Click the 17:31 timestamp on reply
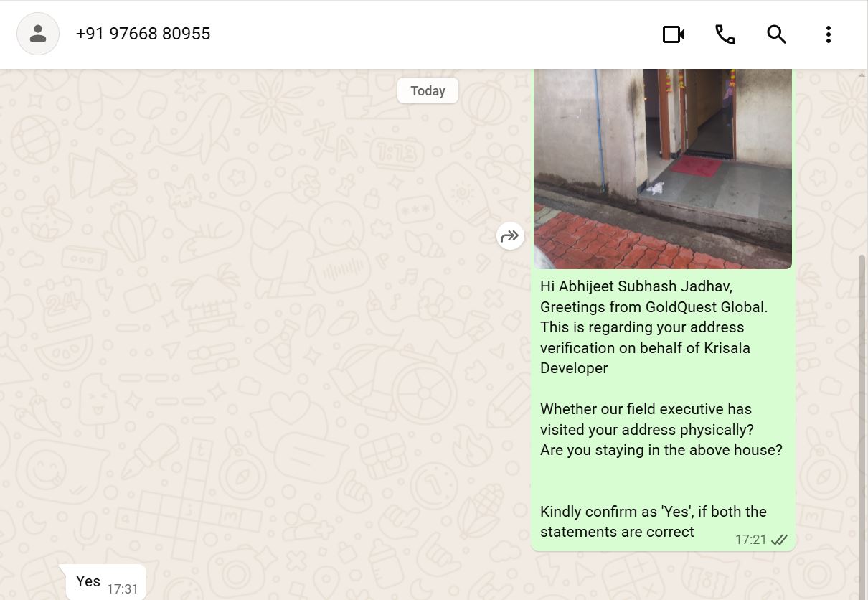This screenshot has width=868, height=600. coord(122,589)
